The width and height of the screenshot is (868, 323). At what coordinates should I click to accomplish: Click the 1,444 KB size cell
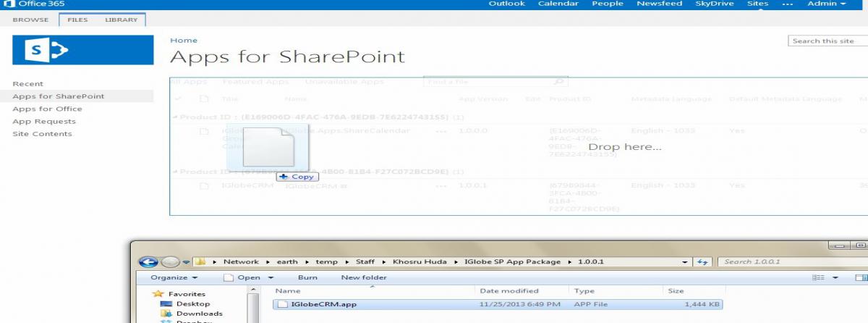coord(702,304)
